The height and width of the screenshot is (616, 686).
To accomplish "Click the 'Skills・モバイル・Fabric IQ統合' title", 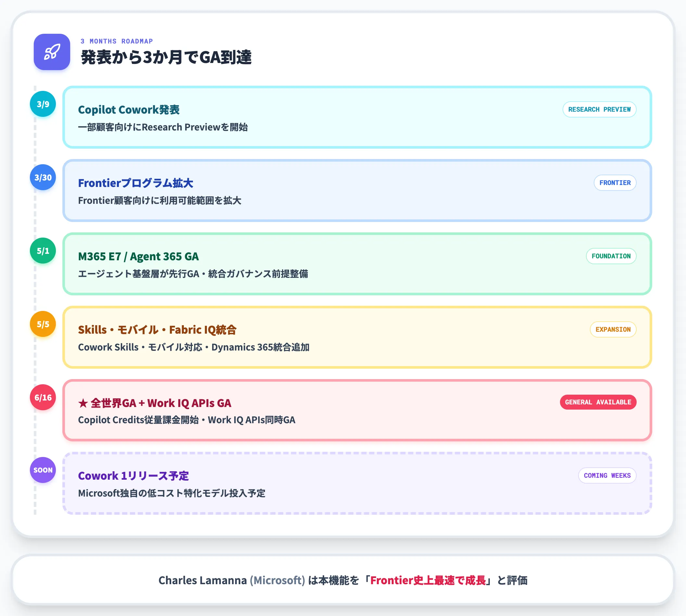I will (157, 330).
